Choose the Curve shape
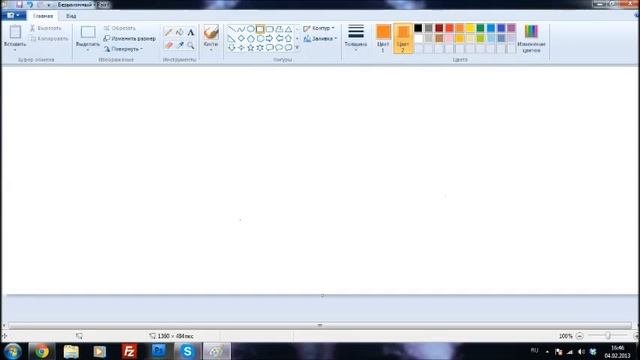Image resolution: width=640 pixels, height=360 pixels. tap(241, 29)
